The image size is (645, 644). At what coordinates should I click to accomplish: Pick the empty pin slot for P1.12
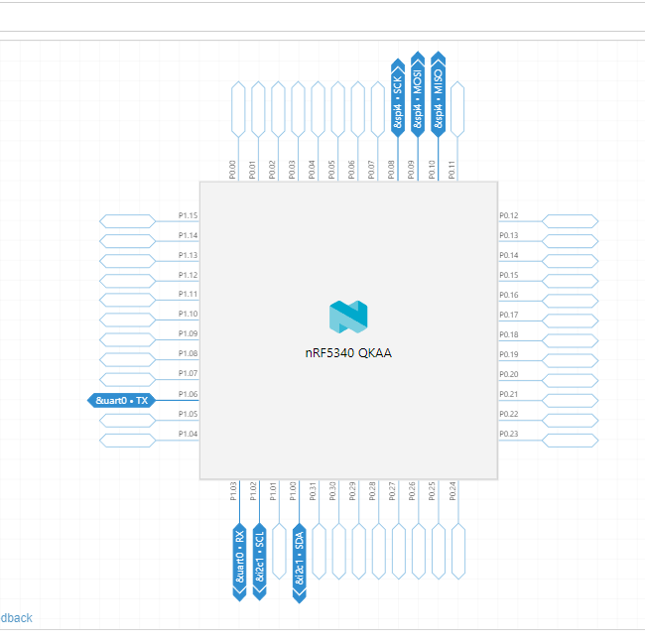[x=128, y=281]
